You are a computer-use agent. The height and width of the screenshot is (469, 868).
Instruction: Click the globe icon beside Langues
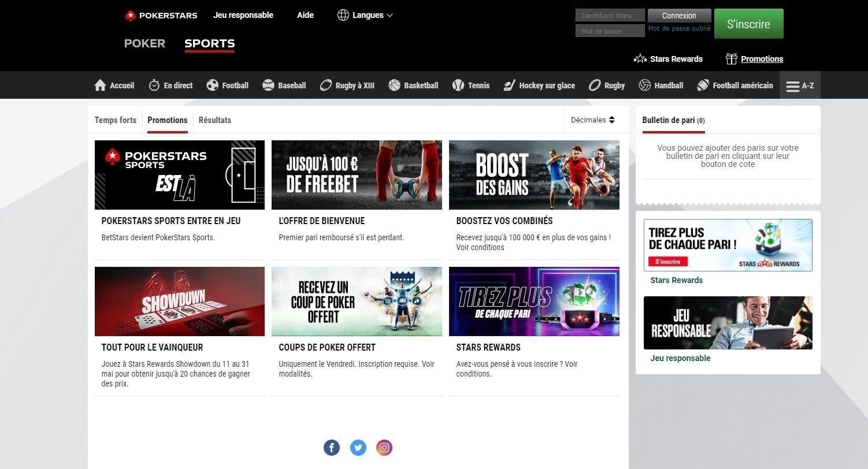pos(343,15)
